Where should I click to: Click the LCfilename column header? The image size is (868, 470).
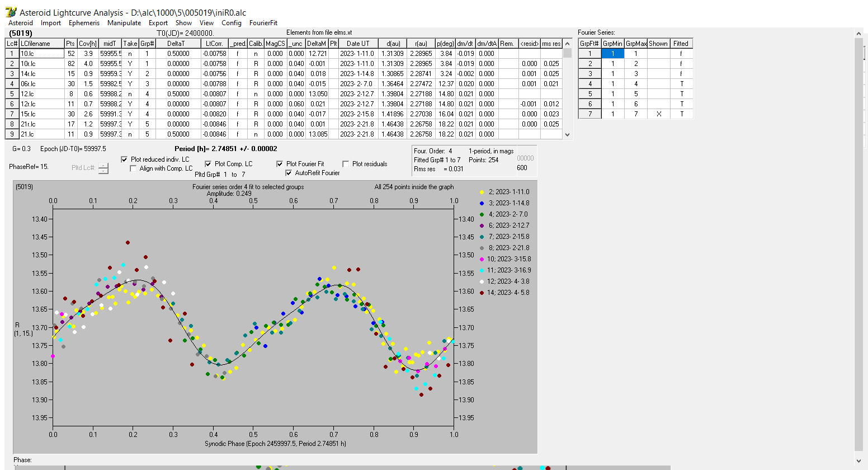(42, 44)
